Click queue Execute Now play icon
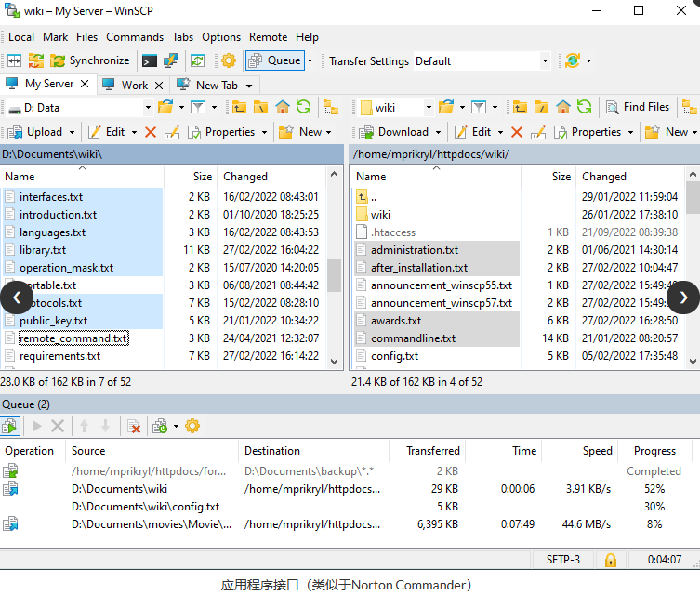This screenshot has width=700, height=596. point(36,427)
